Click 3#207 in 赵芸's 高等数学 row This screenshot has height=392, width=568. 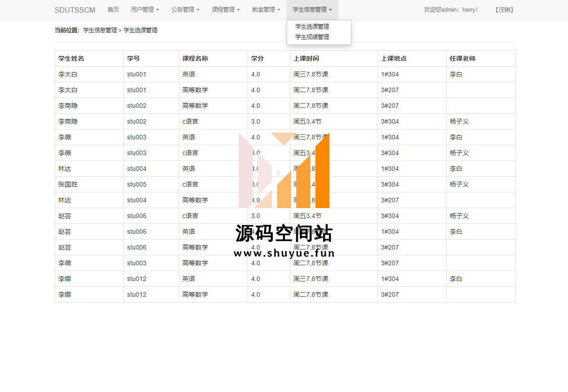click(390, 247)
